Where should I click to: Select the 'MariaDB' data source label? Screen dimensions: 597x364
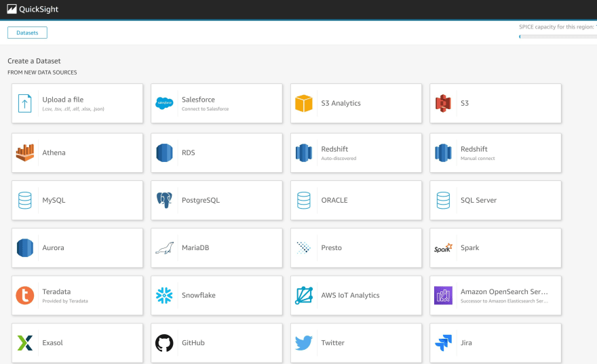tap(195, 247)
